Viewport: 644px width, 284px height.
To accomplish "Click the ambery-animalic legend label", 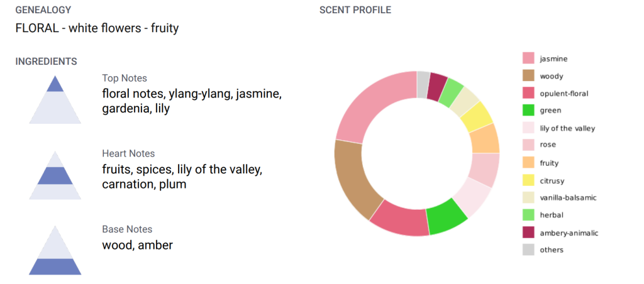I will (569, 233).
